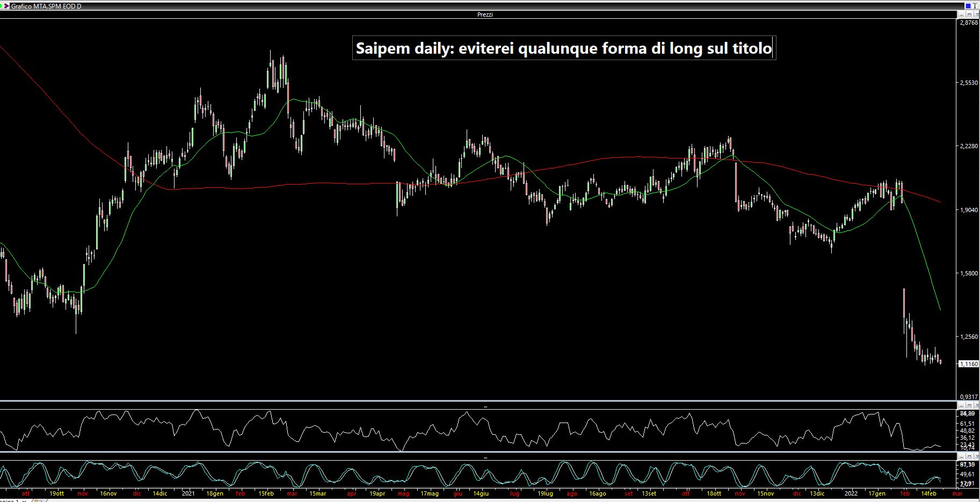Minimize the middle oscillator pane

tap(961, 405)
